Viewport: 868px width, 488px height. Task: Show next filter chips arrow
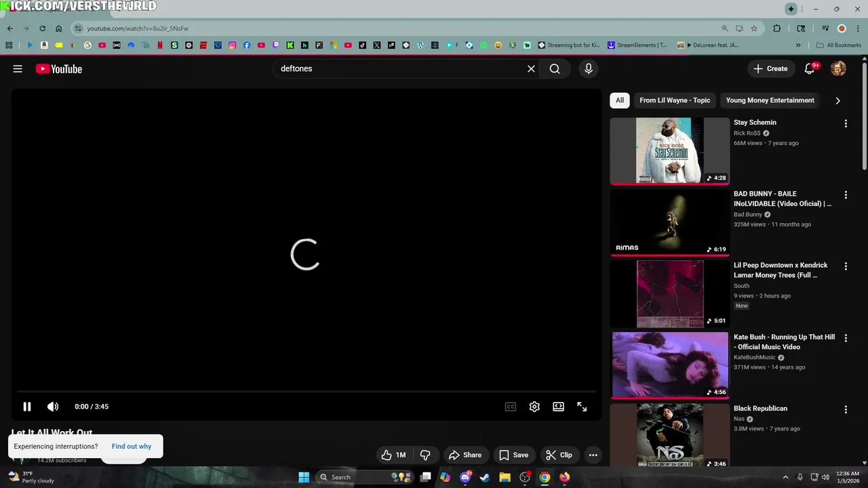[x=837, y=100]
